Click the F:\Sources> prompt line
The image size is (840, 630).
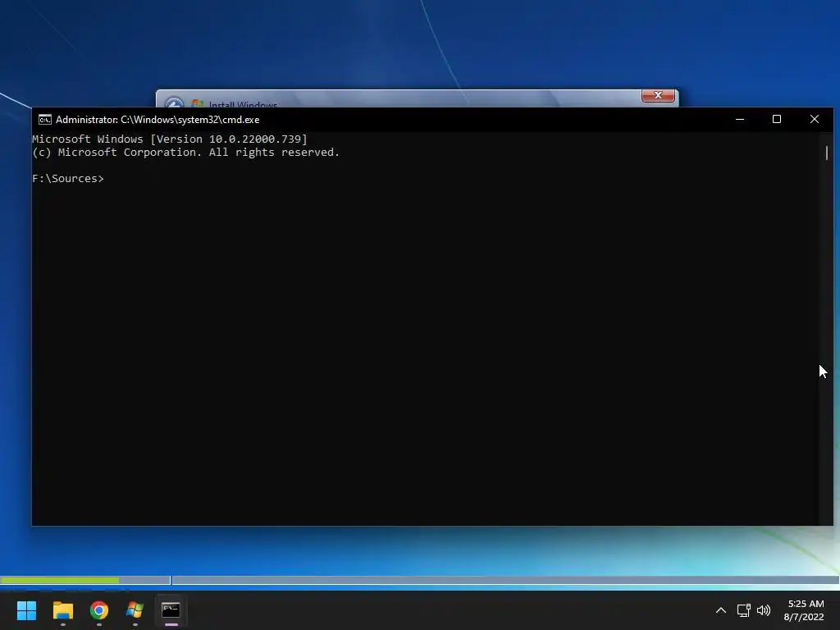click(x=68, y=178)
